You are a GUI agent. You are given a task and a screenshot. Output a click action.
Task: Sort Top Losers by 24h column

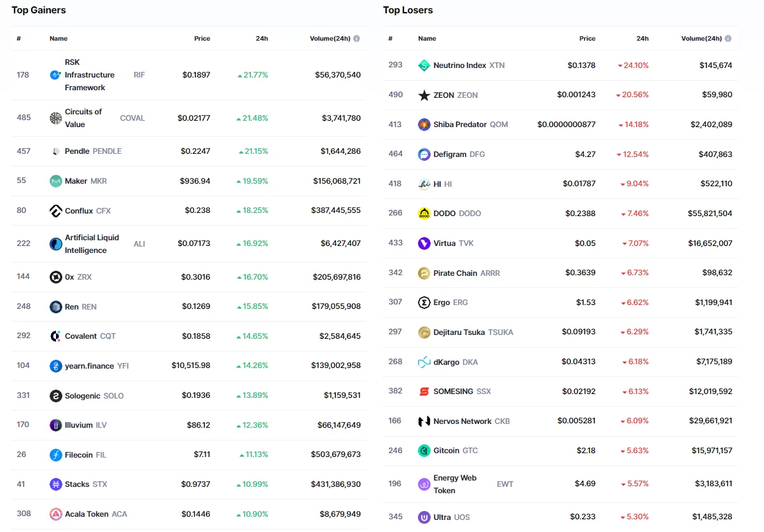642,39
